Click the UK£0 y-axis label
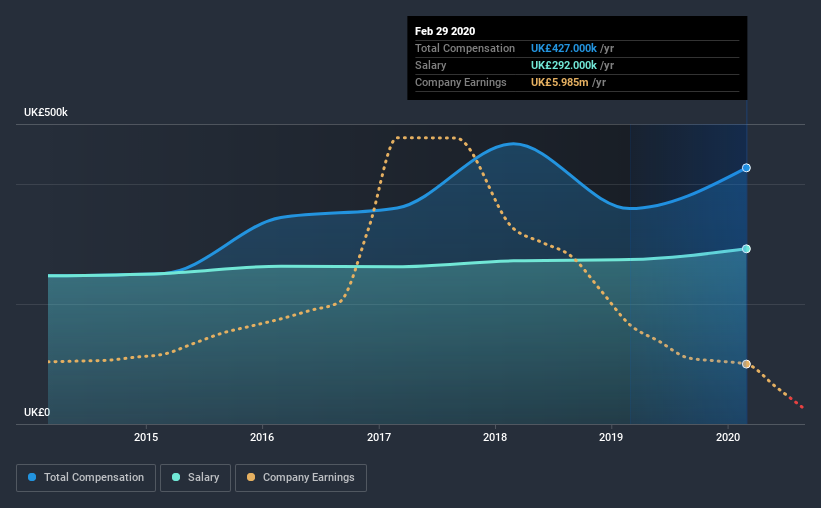The width and height of the screenshot is (821, 508). pos(37,413)
